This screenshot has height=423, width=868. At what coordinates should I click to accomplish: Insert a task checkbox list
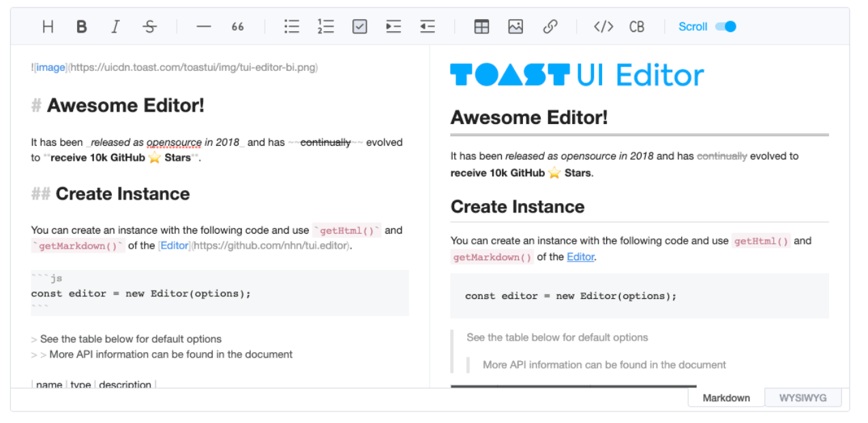pos(359,27)
